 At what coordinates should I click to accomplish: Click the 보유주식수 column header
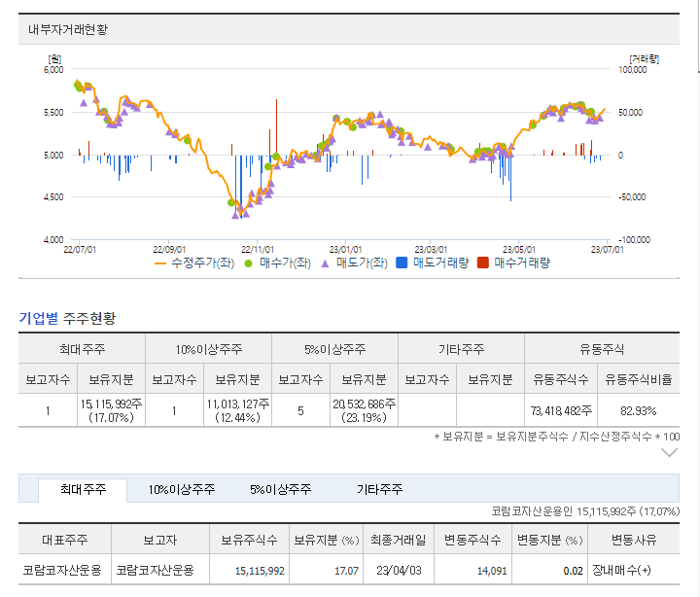[249, 540]
